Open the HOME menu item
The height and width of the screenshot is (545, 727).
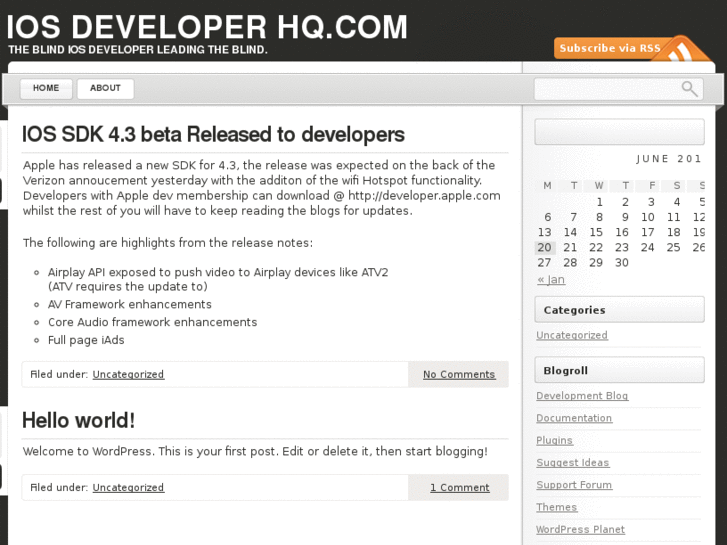pyautogui.click(x=46, y=88)
